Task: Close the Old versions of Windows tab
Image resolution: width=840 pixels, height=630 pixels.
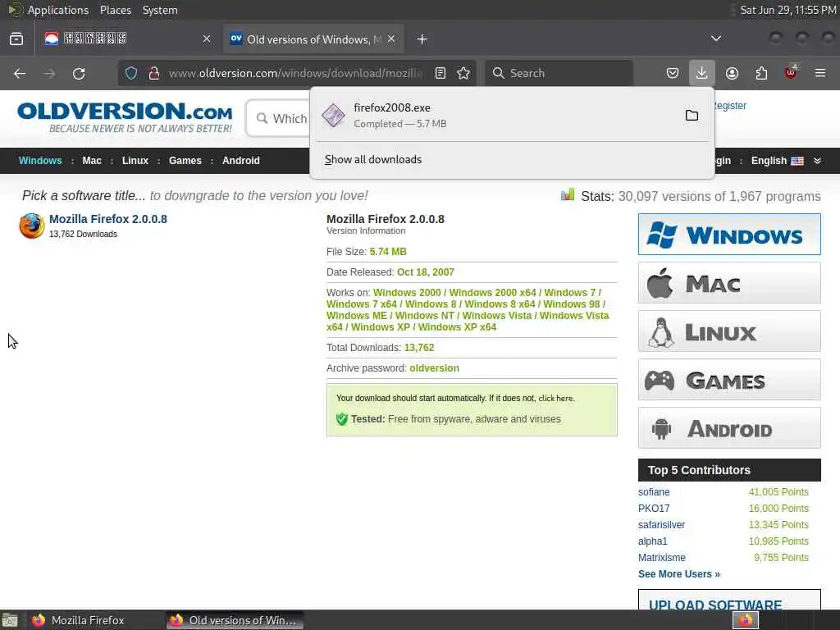Action: [x=391, y=39]
